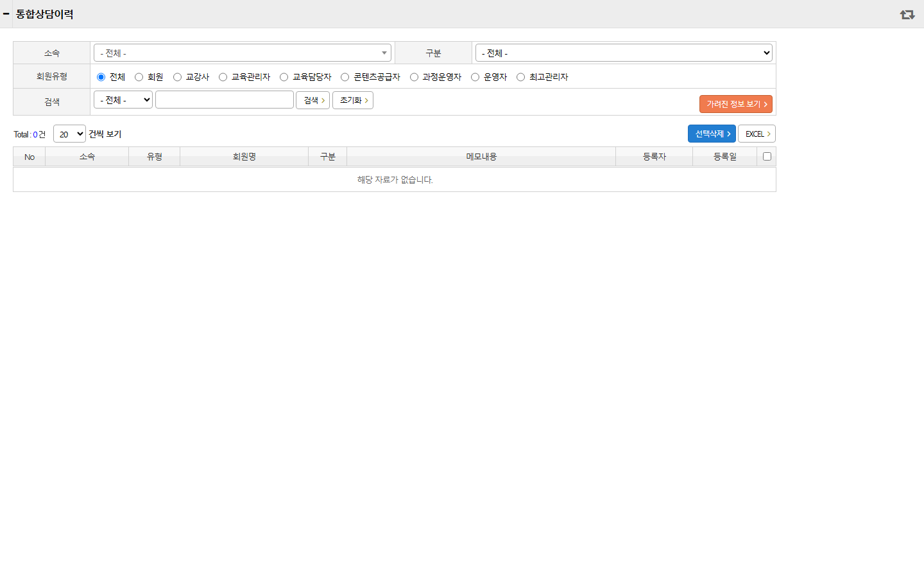Screen dimensions: 924x578
Task: Select the 과정운영자 radio button
Action: 414,77
